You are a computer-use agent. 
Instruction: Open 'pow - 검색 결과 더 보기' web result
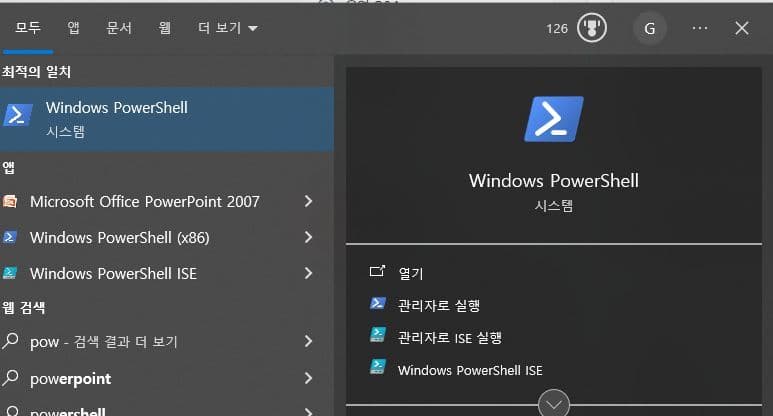[104, 341]
